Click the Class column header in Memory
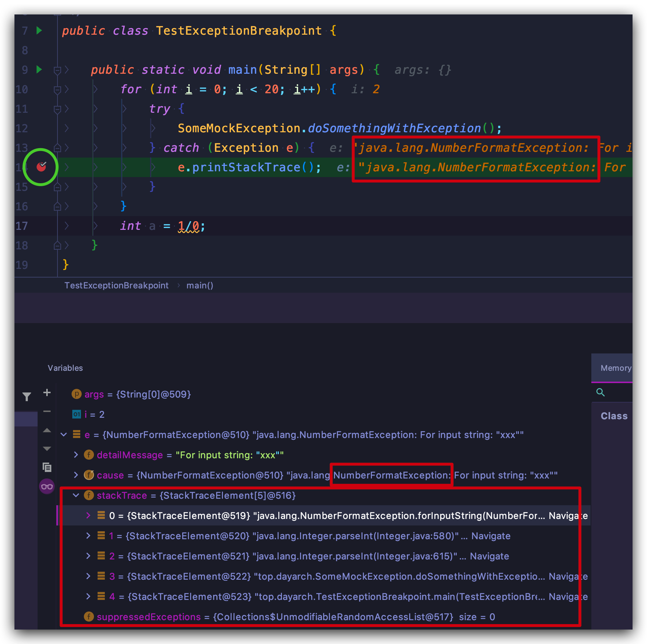Viewport: 647px width, 644px height. pos(614,416)
